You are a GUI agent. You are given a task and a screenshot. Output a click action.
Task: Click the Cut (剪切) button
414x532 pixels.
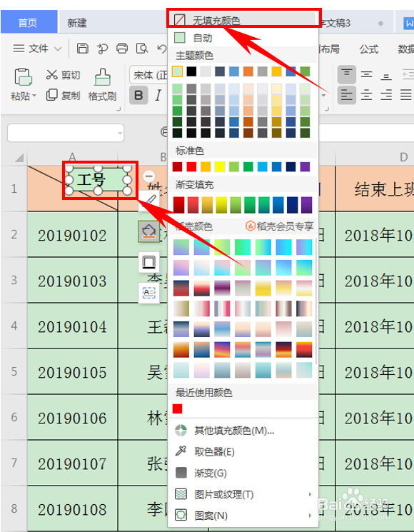click(63, 75)
